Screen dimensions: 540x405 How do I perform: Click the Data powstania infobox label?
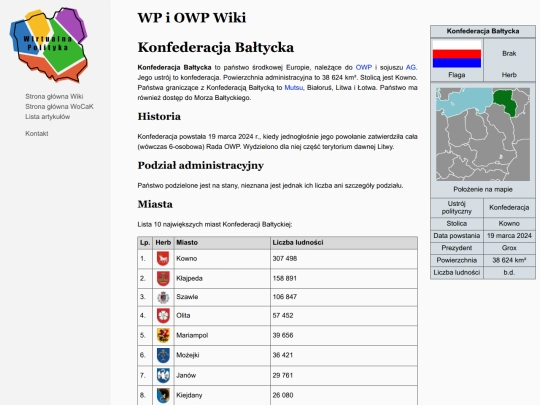457,236
